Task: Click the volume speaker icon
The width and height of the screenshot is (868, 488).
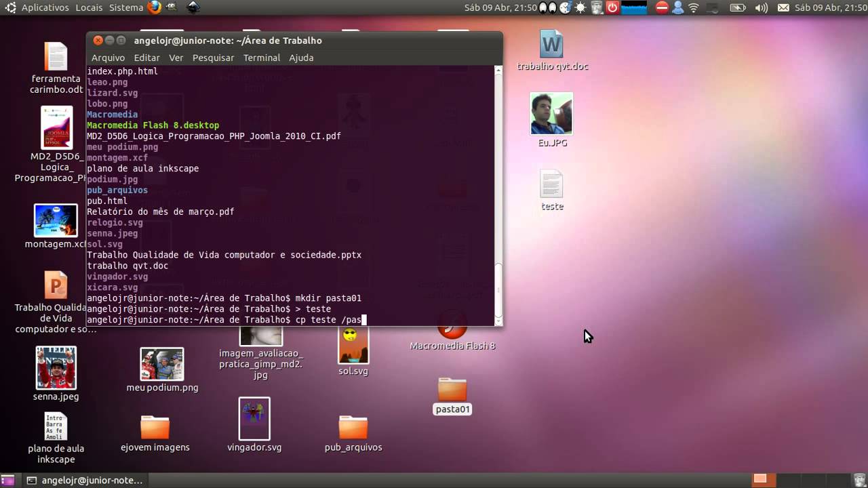Action: click(761, 7)
